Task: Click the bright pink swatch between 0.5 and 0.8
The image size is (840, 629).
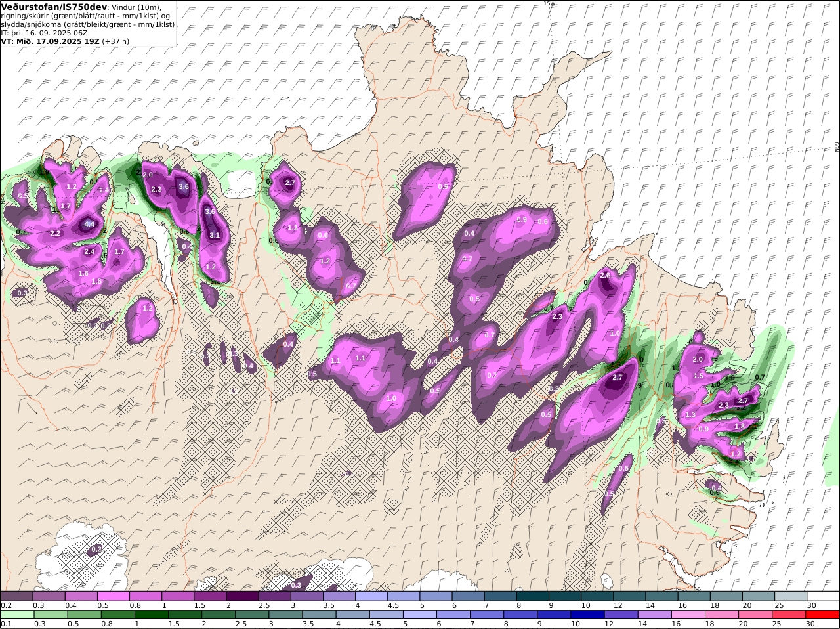Action: pos(114,596)
